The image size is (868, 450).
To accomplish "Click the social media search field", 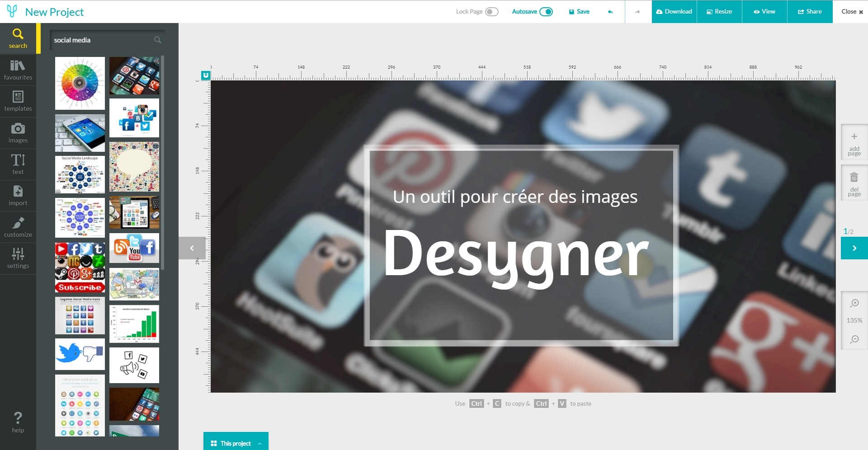I will (x=107, y=40).
